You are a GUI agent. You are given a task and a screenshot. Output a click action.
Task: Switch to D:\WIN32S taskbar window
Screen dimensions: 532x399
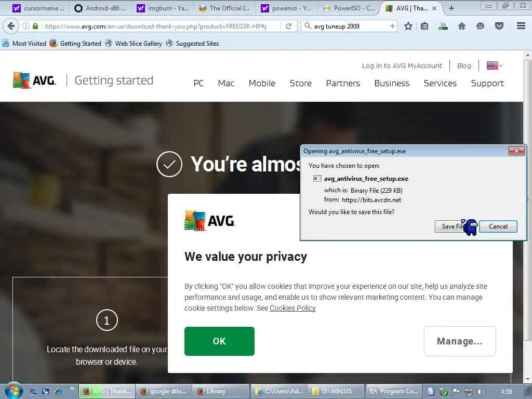point(336,391)
